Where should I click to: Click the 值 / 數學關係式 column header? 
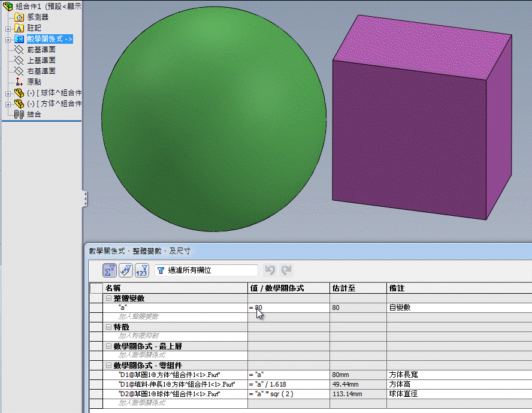click(x=289, y=288)
